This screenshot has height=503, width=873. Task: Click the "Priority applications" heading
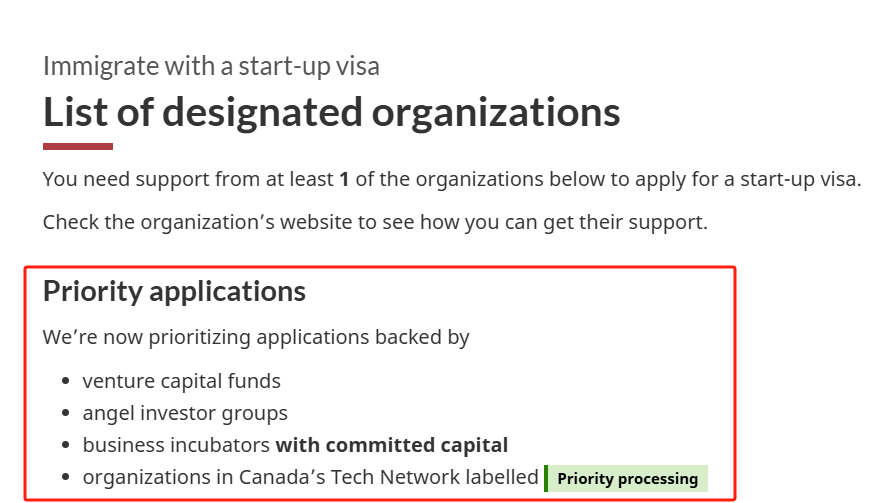point(174,291)
